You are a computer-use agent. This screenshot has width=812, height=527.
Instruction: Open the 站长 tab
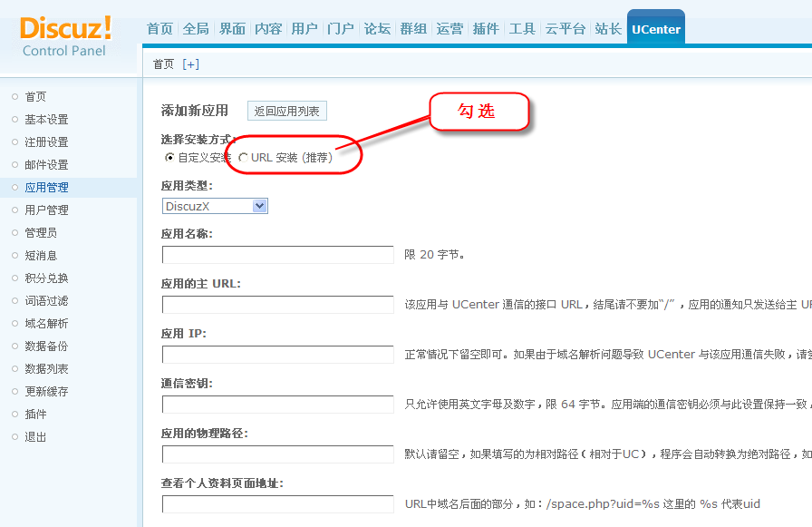(608, 29)
